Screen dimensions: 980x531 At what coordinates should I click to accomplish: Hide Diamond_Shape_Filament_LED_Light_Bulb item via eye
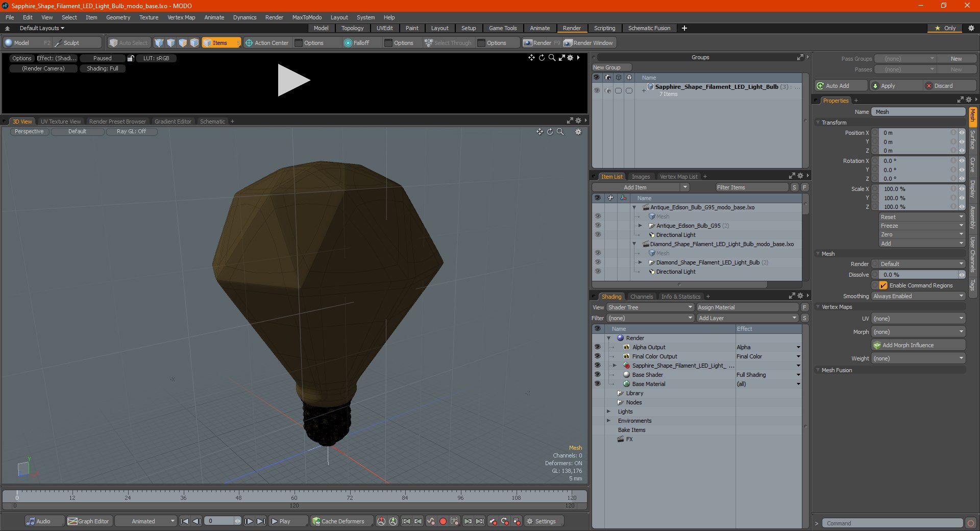pyautogui.click(x=597, y=262)
